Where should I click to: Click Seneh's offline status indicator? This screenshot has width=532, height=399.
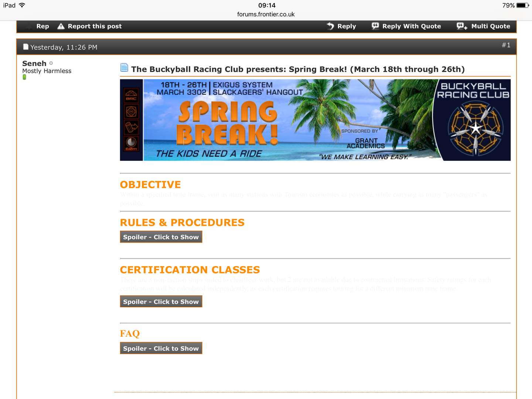(x=51, y=63)
